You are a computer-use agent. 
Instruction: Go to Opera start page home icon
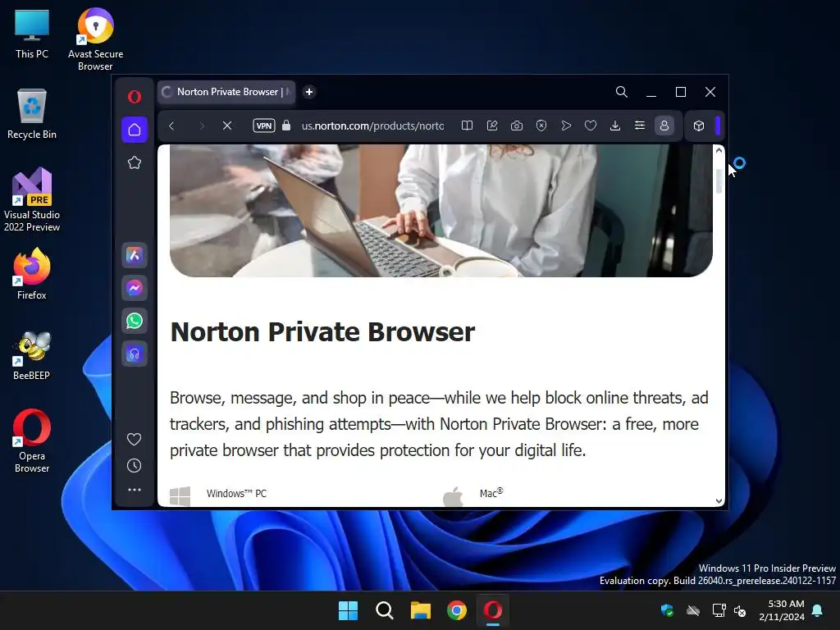(x=135, y=130)
